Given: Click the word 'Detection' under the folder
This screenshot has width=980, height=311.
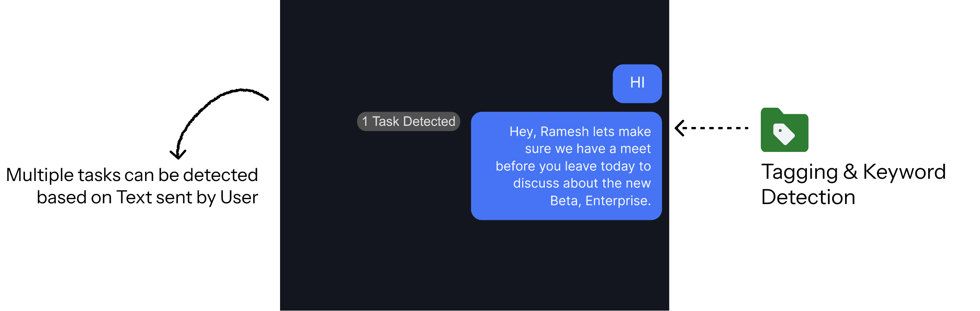Looking at the screenshot, I should pyautogui.click(x=808, y=197).
